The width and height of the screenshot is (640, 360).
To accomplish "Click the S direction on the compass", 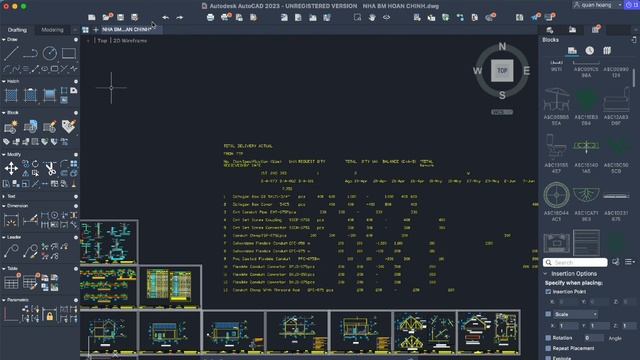I will coord(502,95).
